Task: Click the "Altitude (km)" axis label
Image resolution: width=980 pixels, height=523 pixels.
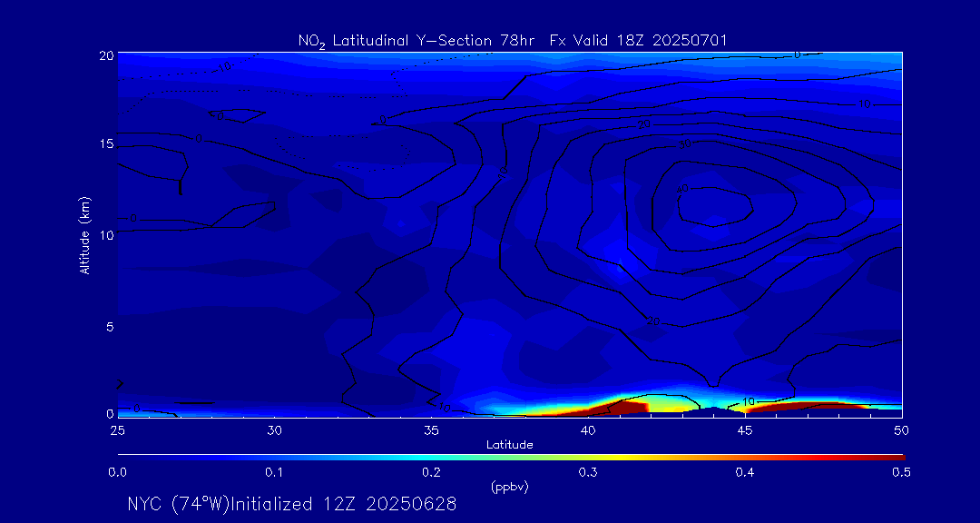Action: pos(83,234)
